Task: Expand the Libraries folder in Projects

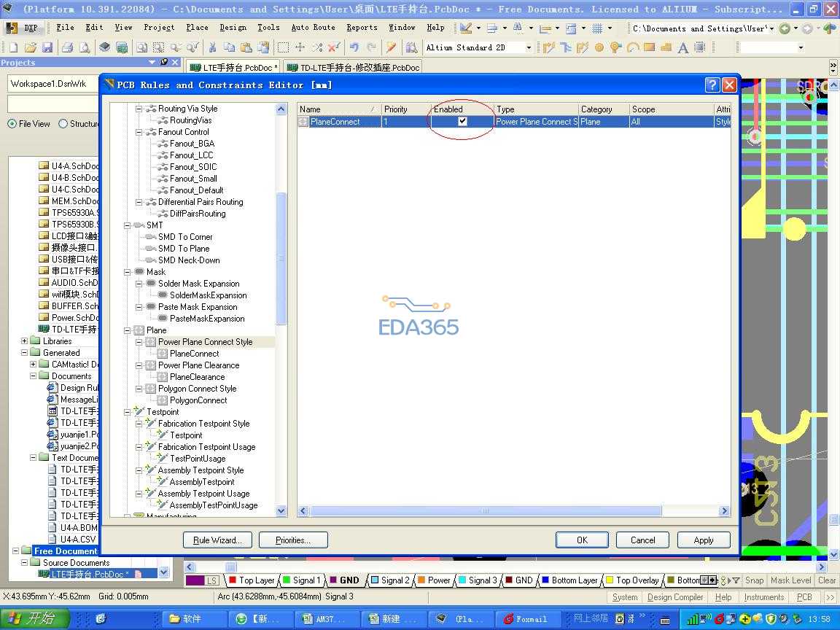Action: (x=24, y=341)
